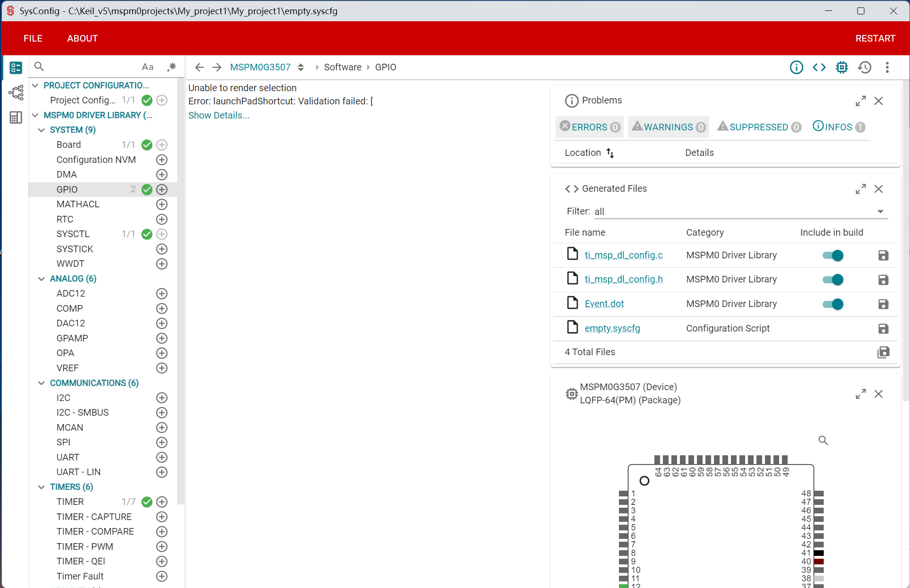Viewport: 910px width, 588px height.
Task: Add a new ADC12 instance
Action: click(162, 294)
